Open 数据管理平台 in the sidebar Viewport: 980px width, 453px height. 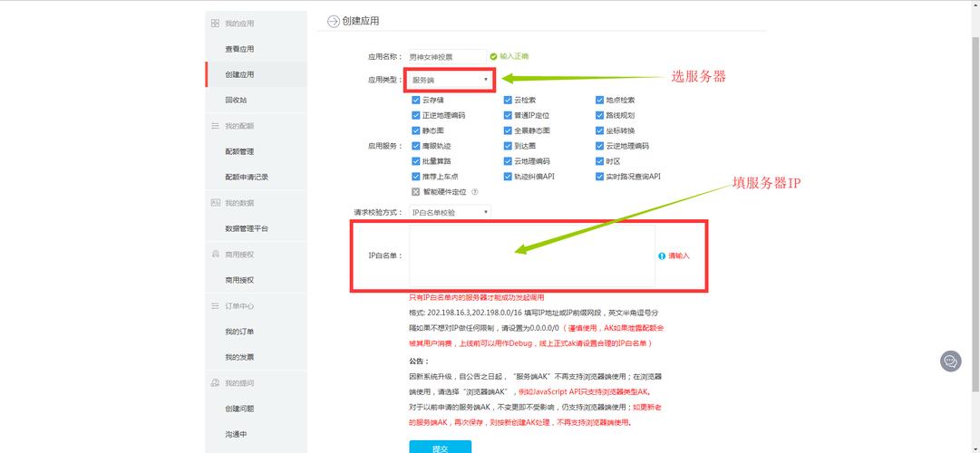tap(247, 228)
